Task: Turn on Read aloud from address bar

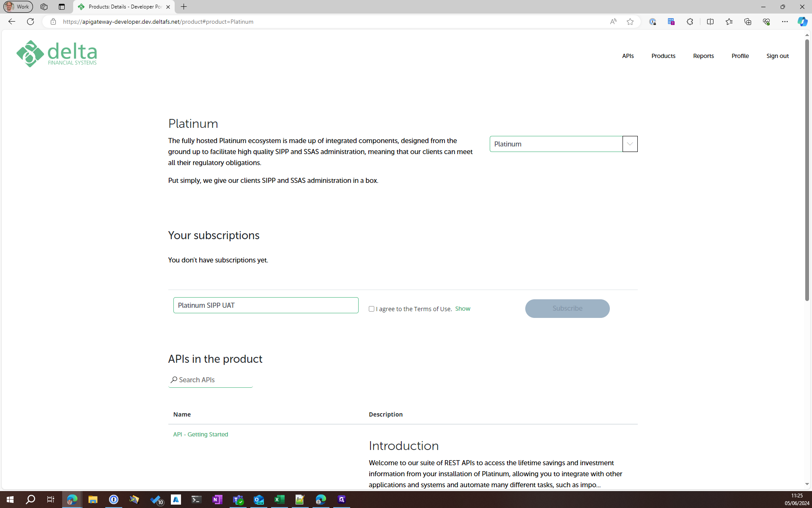Action: [613, 22]
